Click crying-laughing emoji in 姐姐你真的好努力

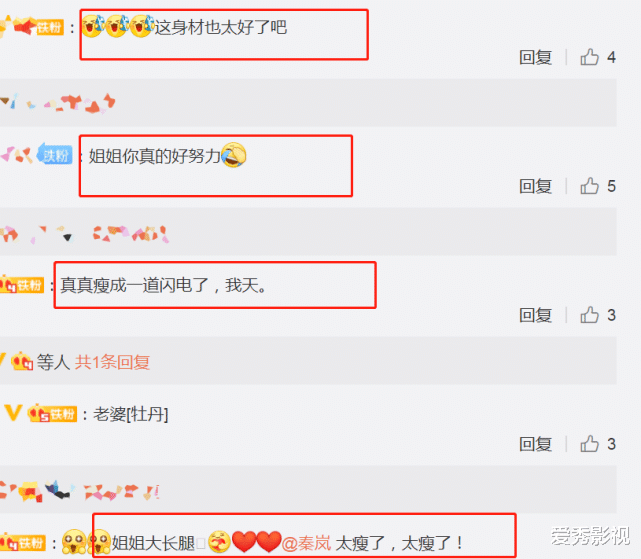point(234,155)
